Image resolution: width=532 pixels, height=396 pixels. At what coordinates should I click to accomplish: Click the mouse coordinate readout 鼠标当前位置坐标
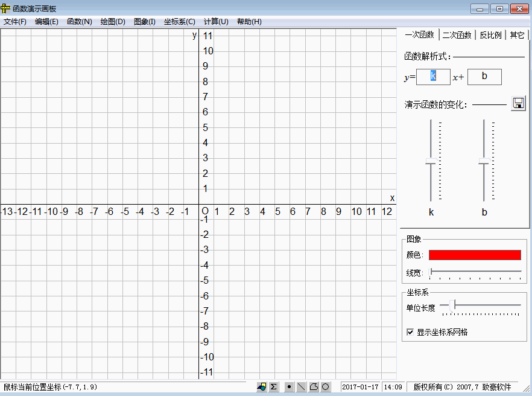point(50,387)
